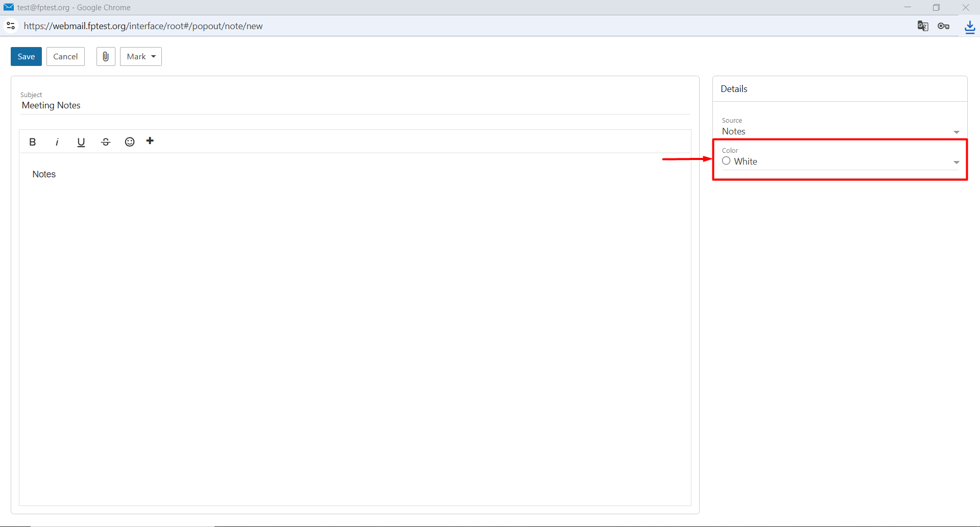Save the note
The height and width of the screenshot is (527, 980).
click(x=26, y=57)
